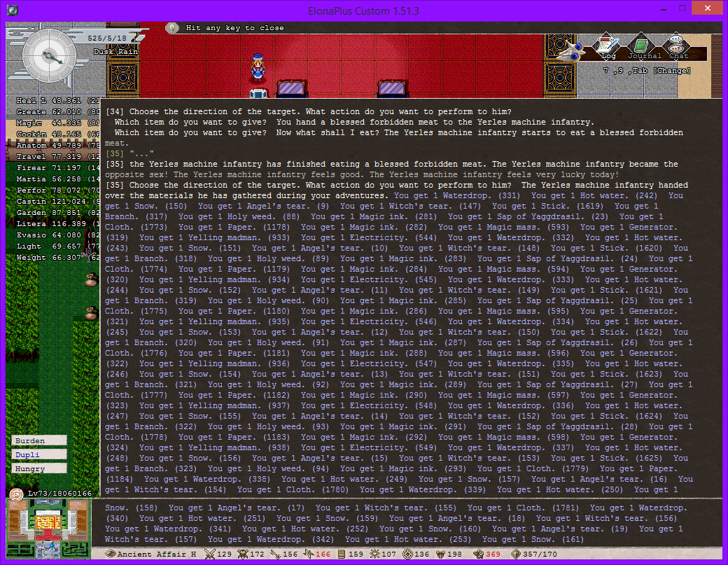Open the green Journal book icon

[x=642, y=44]
